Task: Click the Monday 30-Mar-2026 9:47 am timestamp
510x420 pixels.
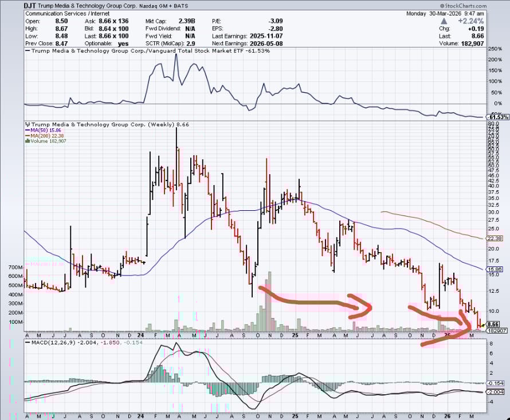Action: 445,14
